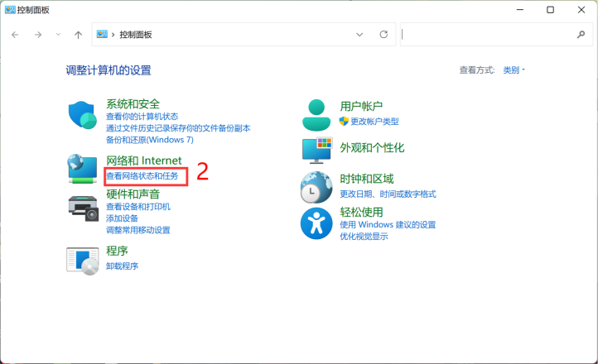
Task: Click 更改帐户类型 link
Action: 374,121
